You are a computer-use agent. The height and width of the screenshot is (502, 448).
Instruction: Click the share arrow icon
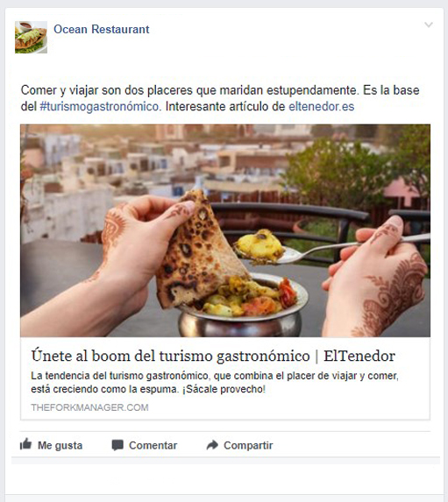212,445
